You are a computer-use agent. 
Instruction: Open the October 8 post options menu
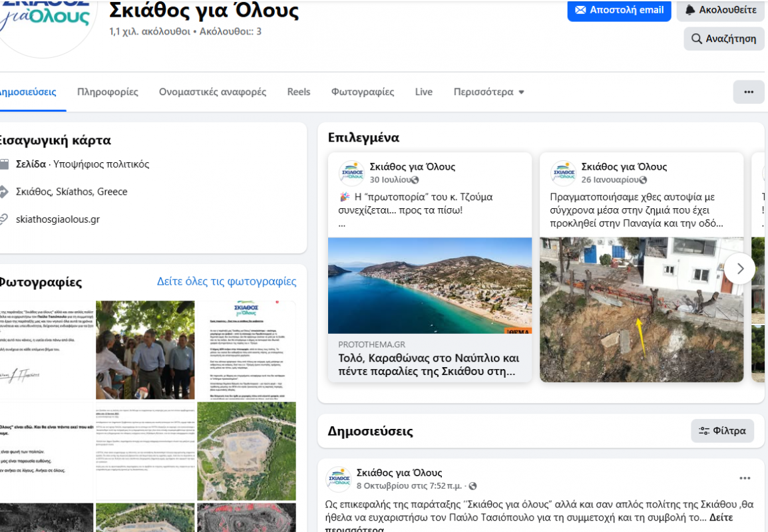tap(745, 478)
